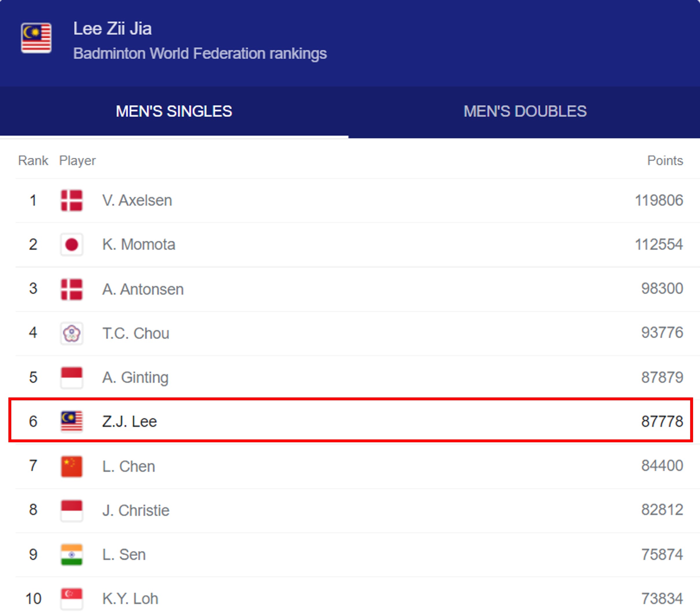Image resolution: width=700 pixels, height=616 pixels.
Task: Select the Men's Singles tab
Action: [x=174, y=112]
